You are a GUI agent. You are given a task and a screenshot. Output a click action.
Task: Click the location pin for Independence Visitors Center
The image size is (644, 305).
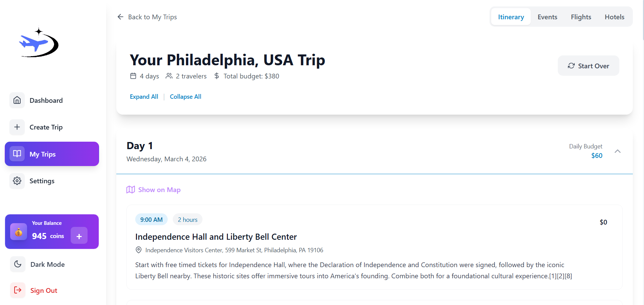tap(138, 250)
